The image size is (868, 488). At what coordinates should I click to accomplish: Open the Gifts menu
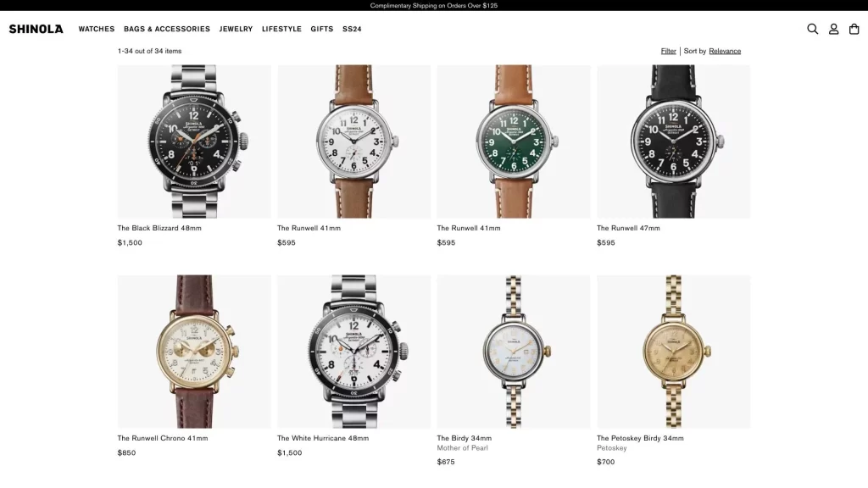coord(321,29)
